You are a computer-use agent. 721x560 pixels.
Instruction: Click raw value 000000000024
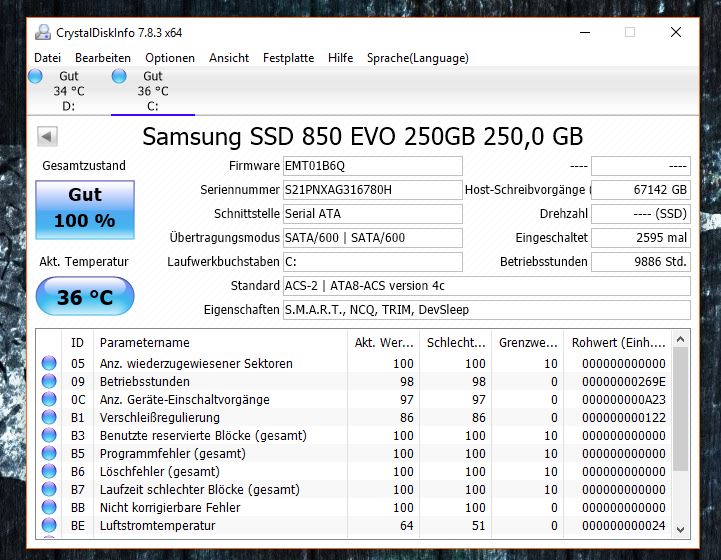pos(624,526)
